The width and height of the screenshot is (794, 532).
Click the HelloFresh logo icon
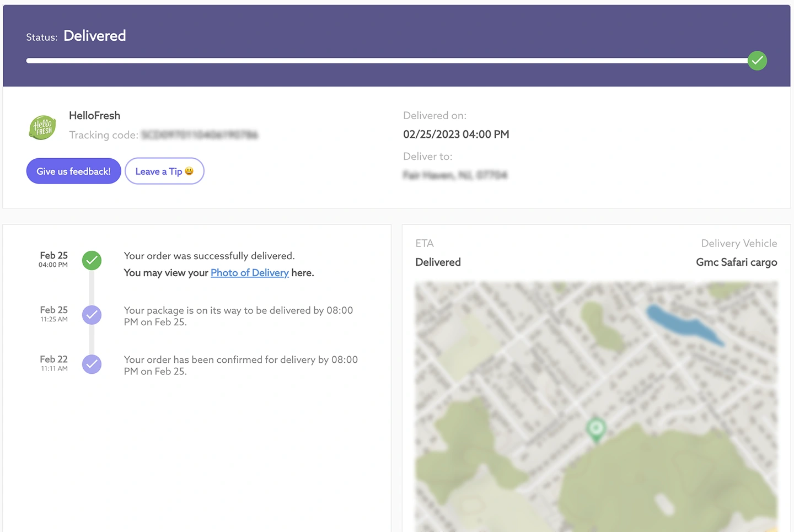(42, 127)
